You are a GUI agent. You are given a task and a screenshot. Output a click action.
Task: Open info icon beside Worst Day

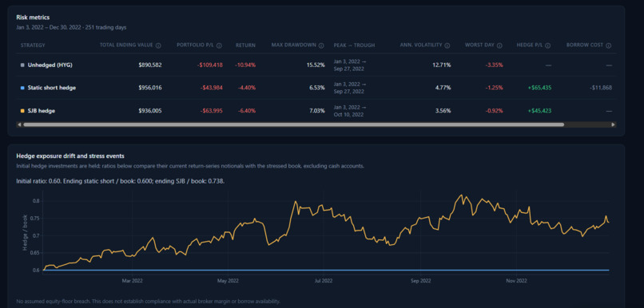pyautogui.click(x=499, y=45)
